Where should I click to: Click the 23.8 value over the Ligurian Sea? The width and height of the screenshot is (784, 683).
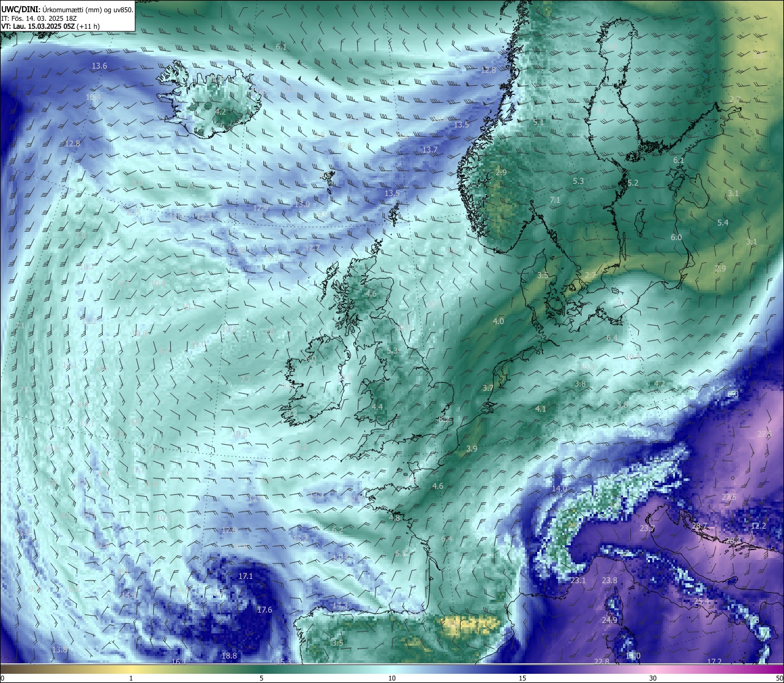(x=609, y=580)
